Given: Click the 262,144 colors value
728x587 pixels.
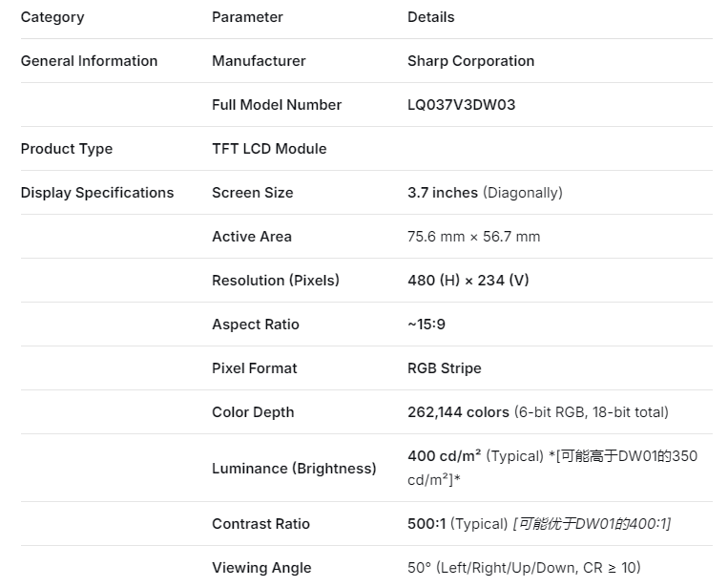Looking at the screenshot, I should click(458, 412).
